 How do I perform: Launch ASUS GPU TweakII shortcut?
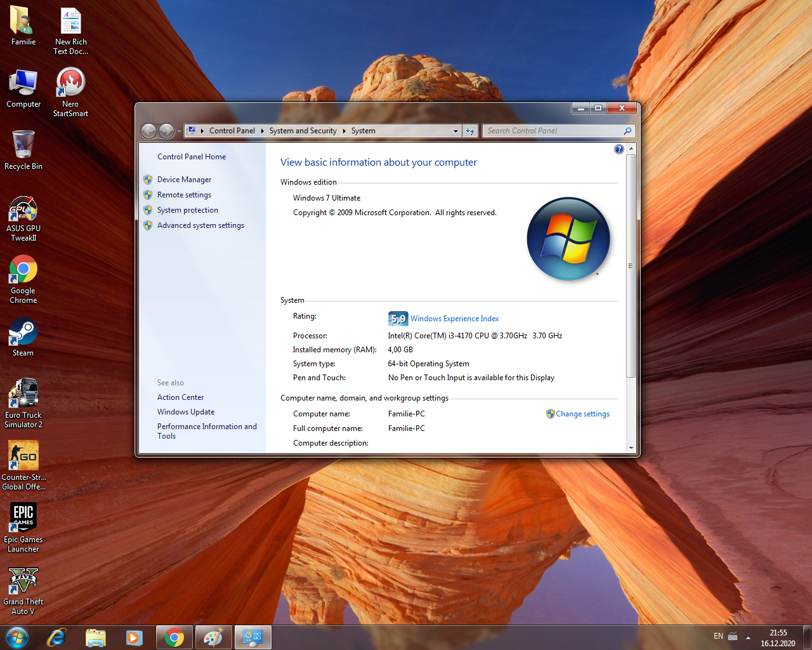point(23,219)
